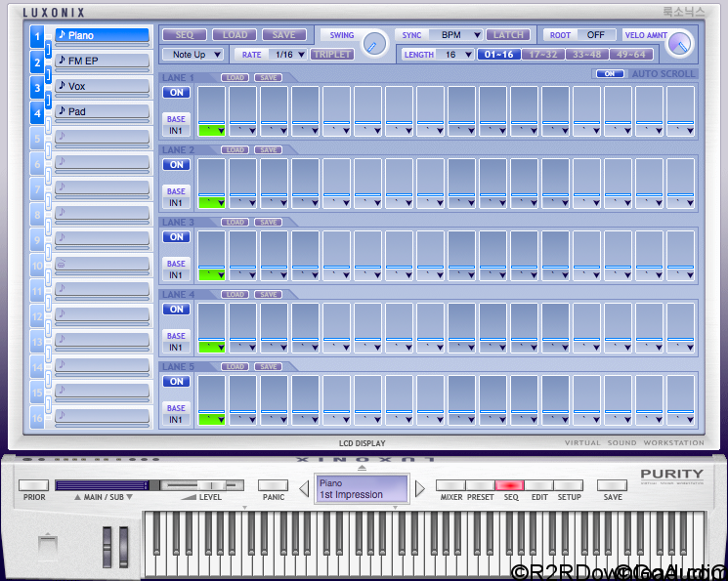Open the RATE 1/16 dropdown
The width and height of the screenshot is (728, 581).
coord(288,55)
